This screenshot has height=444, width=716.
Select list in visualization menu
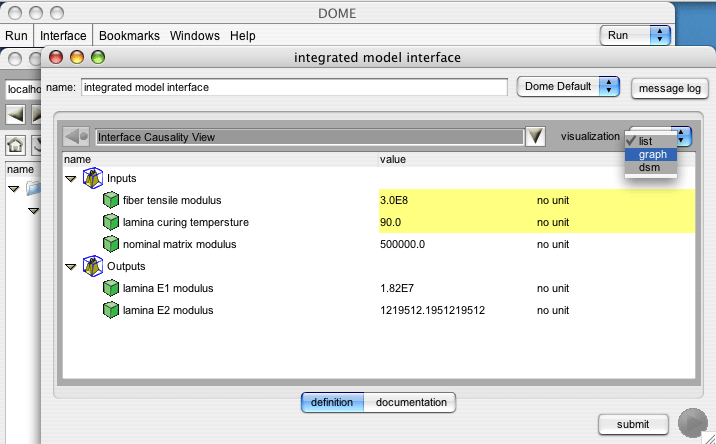coord(651,141)
